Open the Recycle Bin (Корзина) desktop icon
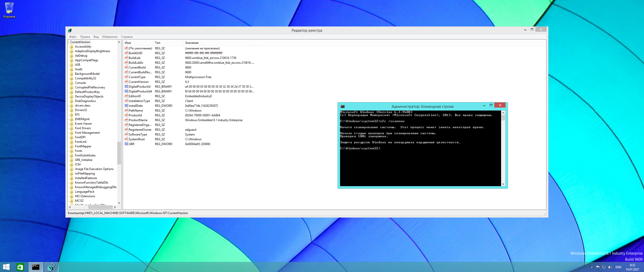This screenshot has height=272, width=644. pos(9,10)
